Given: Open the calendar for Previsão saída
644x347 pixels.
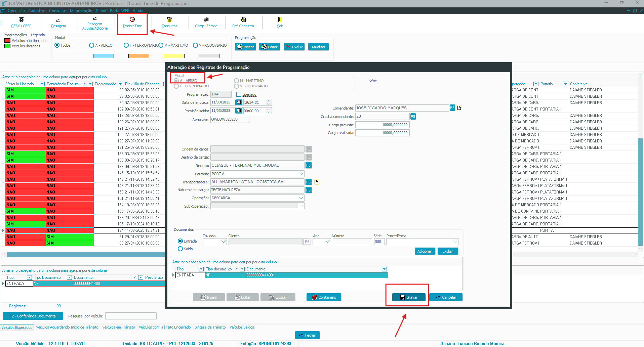Looking at the screenshot, I should click(x=239, y=111).
